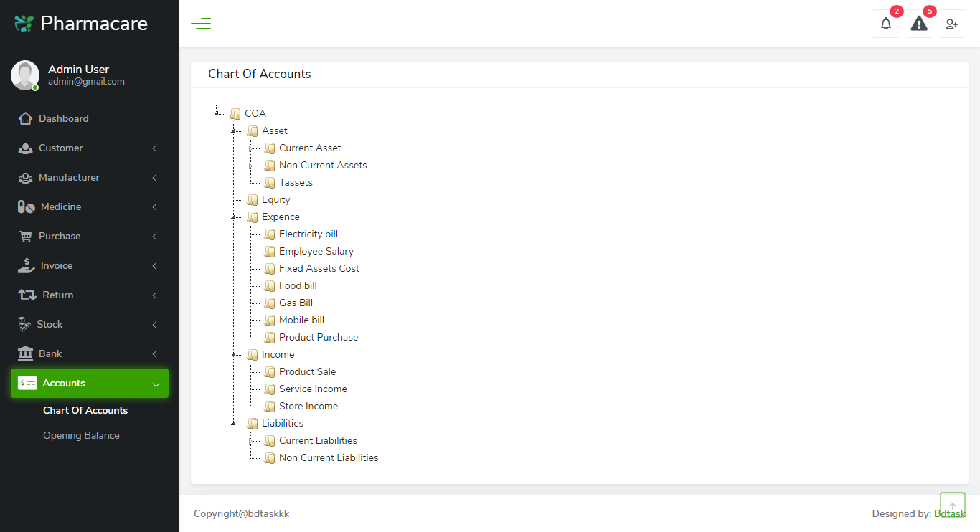The width and height of the screenshot is (980, 532).
Task: Open notifications via the bell icon
Action: point(885,24)
